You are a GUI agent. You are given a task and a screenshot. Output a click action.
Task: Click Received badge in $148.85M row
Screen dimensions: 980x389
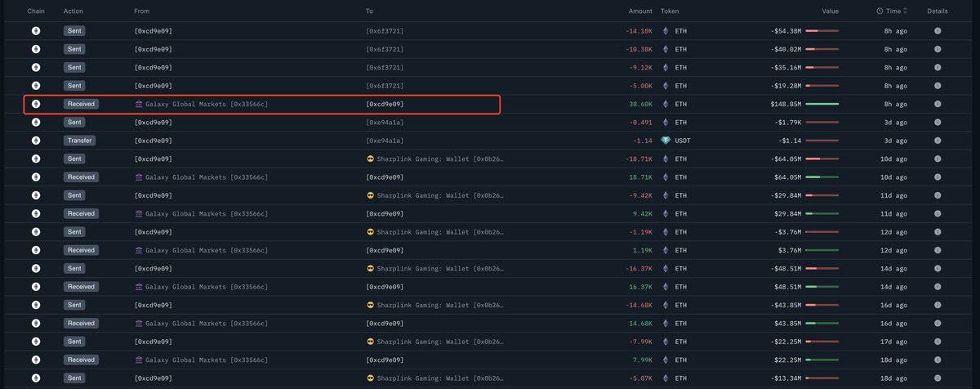pos(81,104)
